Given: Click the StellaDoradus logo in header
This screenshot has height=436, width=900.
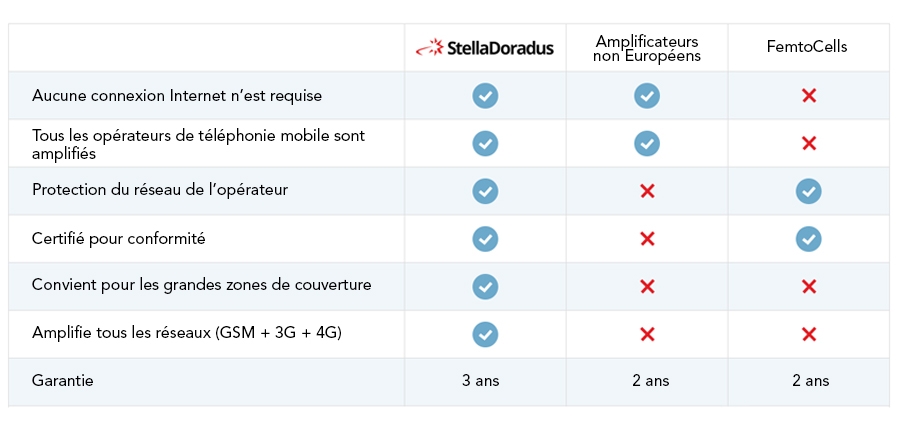Looking at the screenshot, I should pos(485,47).
